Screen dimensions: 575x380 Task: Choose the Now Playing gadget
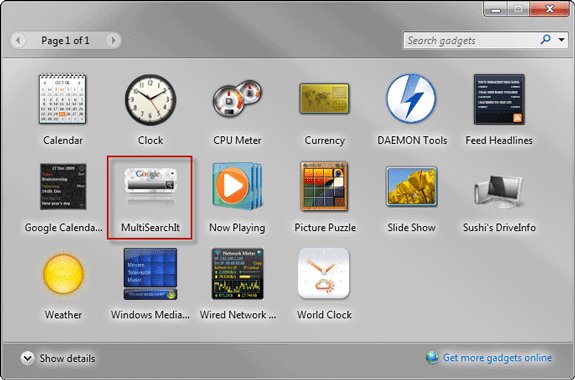(237, 186)
